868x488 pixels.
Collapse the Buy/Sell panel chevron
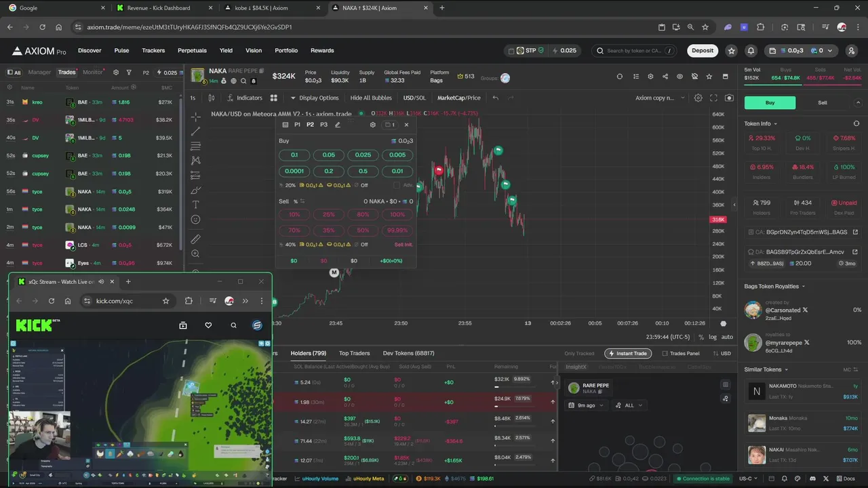pyautogui.click(x=858, y=102)
